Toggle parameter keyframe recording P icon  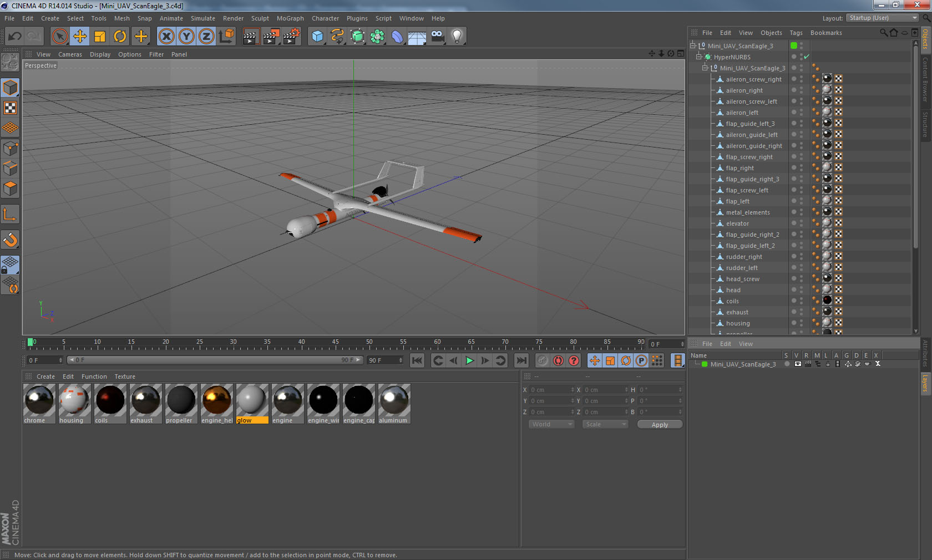pyautogui.click(x=641, y=360)
